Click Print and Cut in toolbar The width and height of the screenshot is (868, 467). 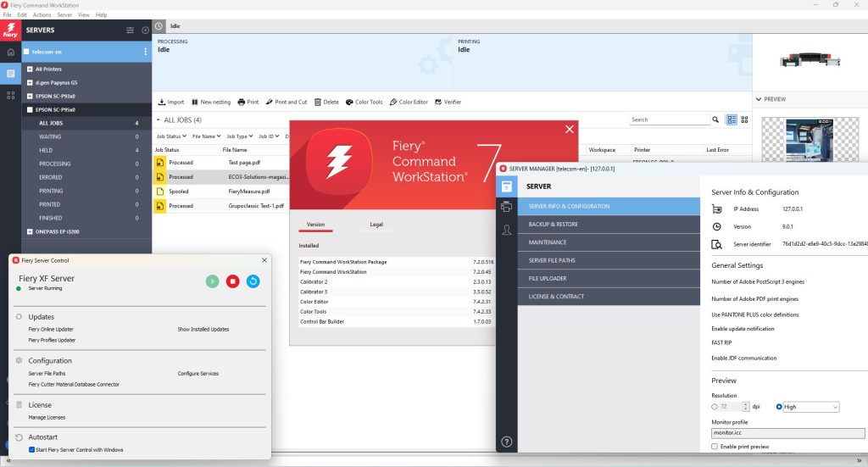pyautogui.click(x=287, y=102)
